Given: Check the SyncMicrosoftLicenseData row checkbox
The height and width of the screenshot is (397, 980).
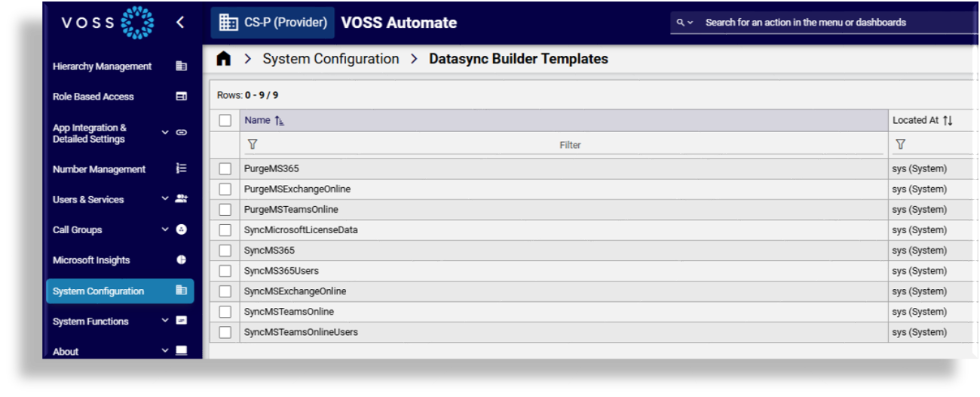Looking at the screenshot, I should [225, 230].
